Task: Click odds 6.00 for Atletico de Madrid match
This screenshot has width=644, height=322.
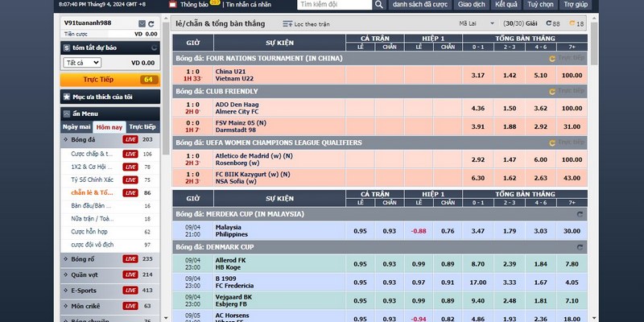Action: point(540,159)
